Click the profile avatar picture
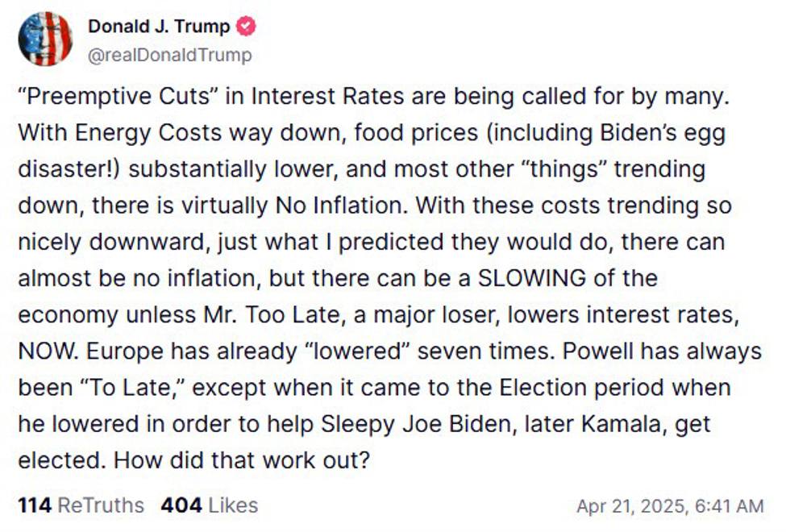 tap(45, 39)
